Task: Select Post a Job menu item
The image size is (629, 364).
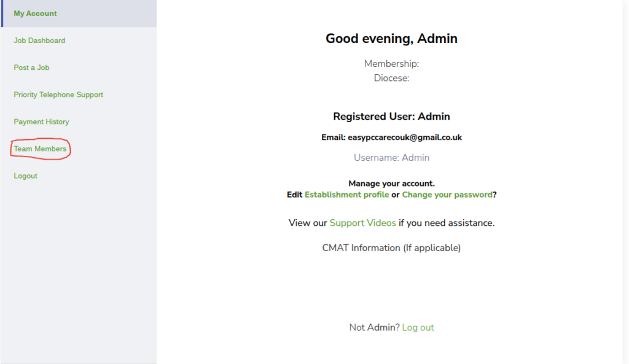Action: [31, 68]
